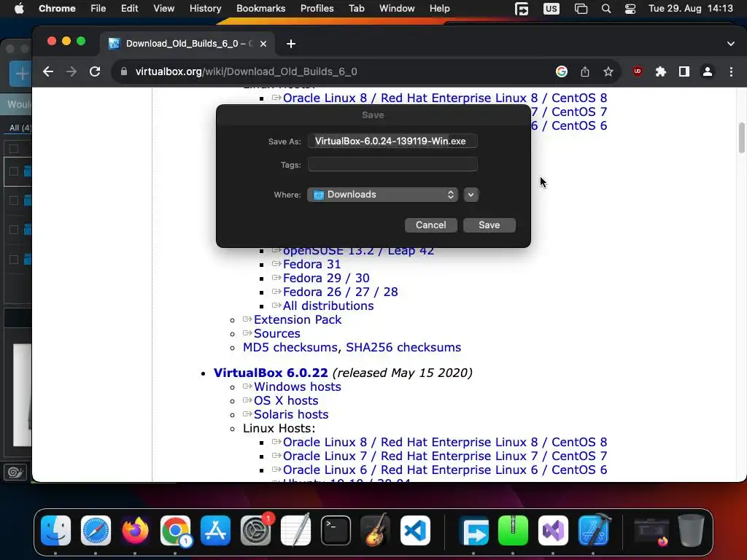Open the Window menu
The image size is (747, 560).
coord(397,9)
